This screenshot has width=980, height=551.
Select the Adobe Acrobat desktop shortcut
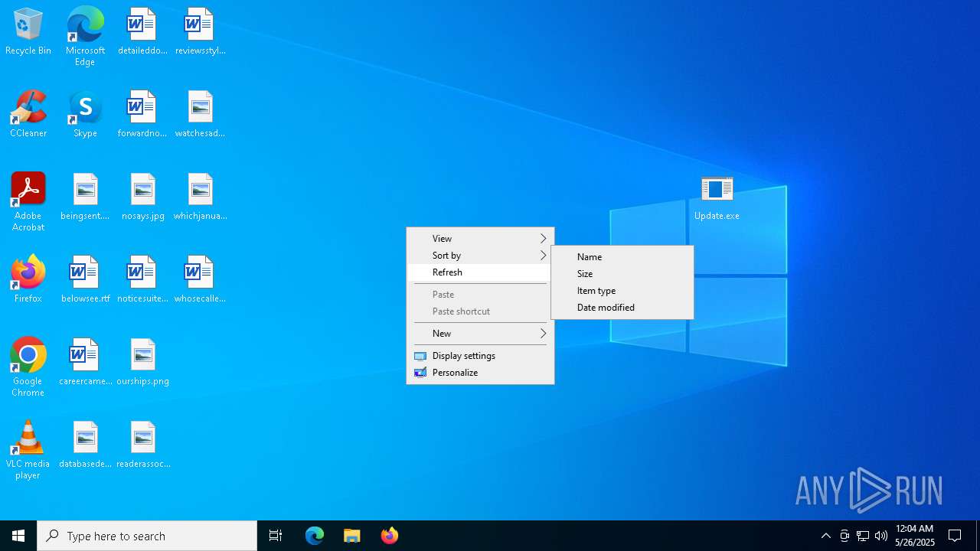28,201
